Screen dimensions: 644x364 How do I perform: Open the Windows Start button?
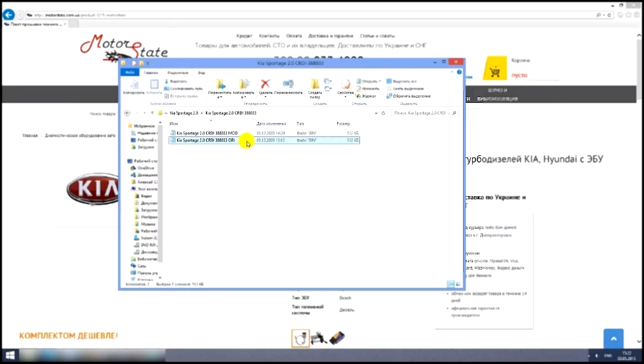pyautogui.click(x=10, y=355)
